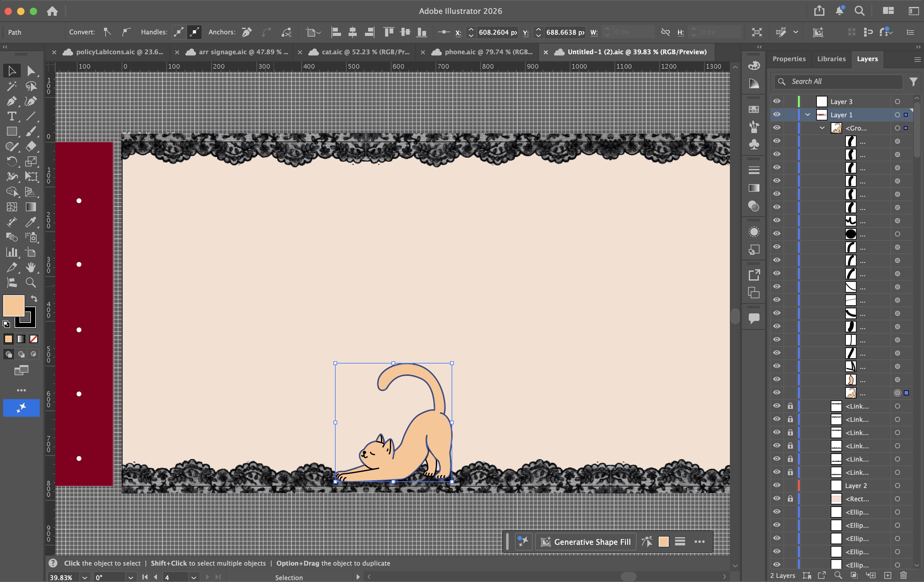
Task: Open the rotation angle dropdown
Action: [130, 577]
